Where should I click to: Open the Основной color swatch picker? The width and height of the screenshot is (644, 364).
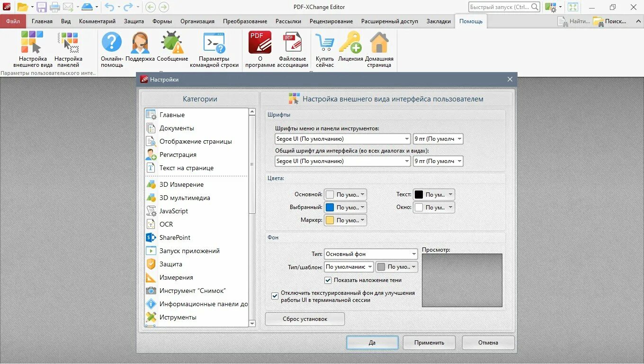[345, 194]
